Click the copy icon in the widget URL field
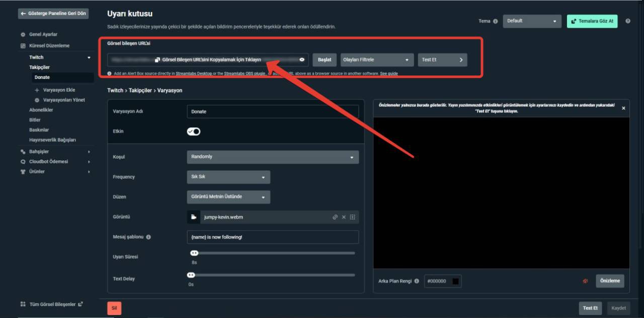Image resolution: width=644 pixels, height=318 pixels. [x=157, y=60]
